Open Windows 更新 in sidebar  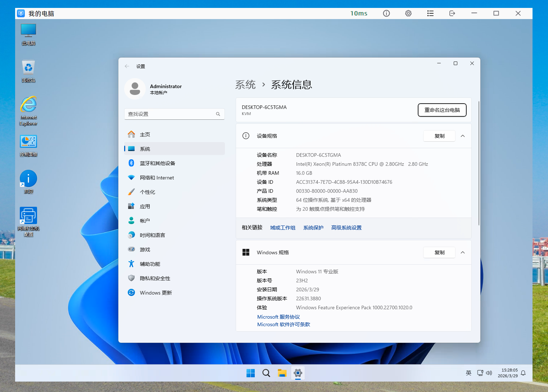[x=175, y=293]
